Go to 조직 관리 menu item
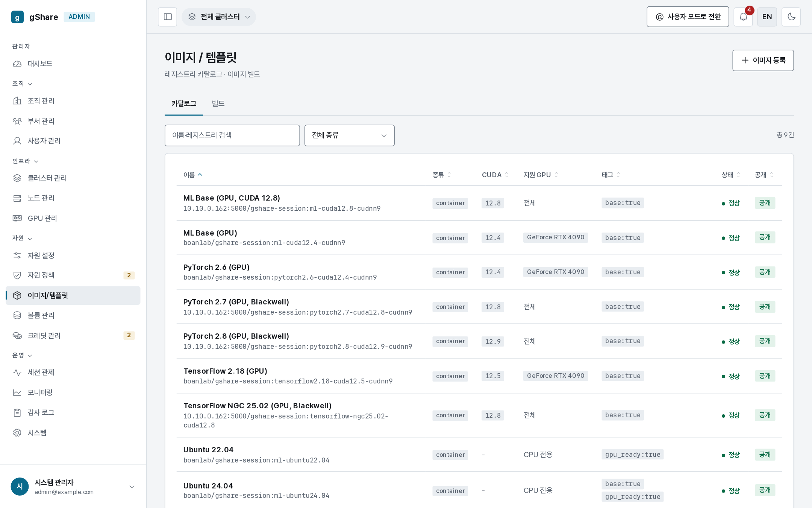Image resolution: width=812 pixels, height=508 pixels. (x=73, y=101)
